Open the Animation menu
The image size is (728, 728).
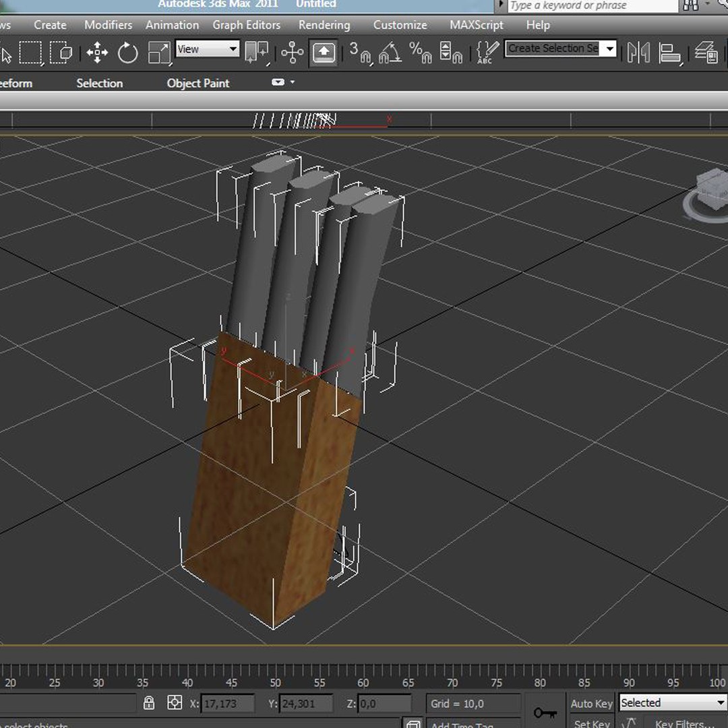[x=173, y=25]
